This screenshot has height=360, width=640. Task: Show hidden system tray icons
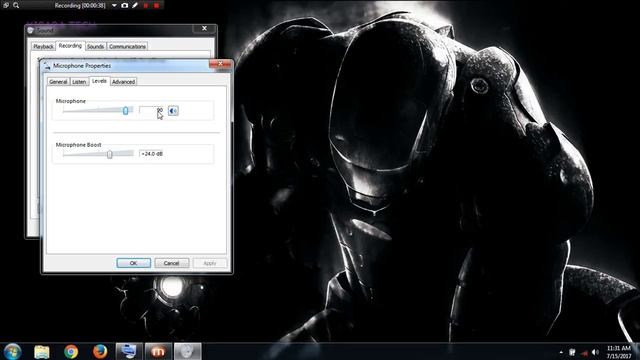coord(561,352)
